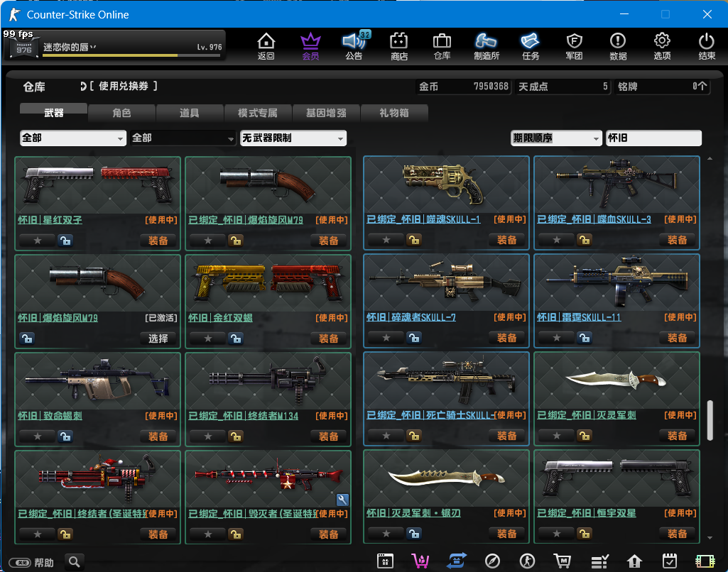Open the small calendar icon at bottom left of toolbar
728x572 pixels.
tap(385, 561)
